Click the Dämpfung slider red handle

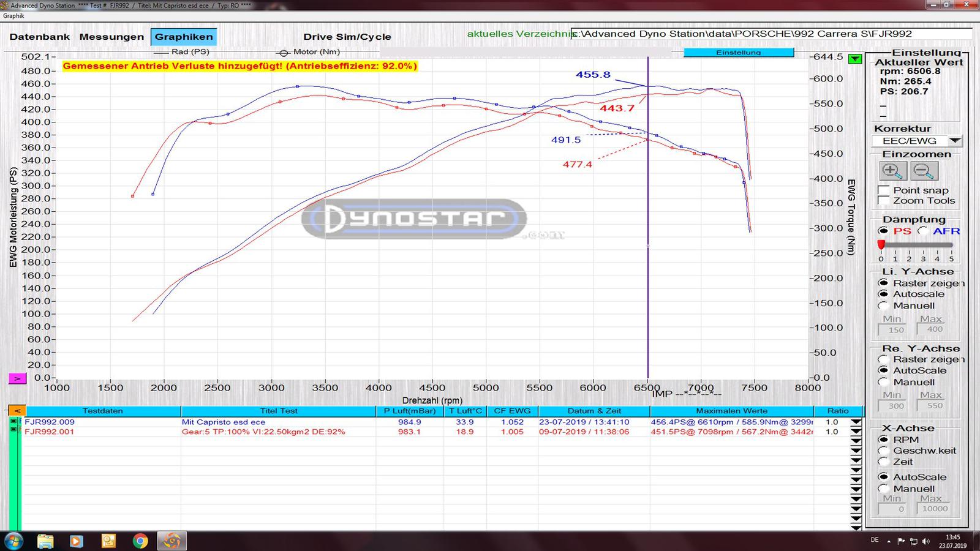(x=881, y=245)
